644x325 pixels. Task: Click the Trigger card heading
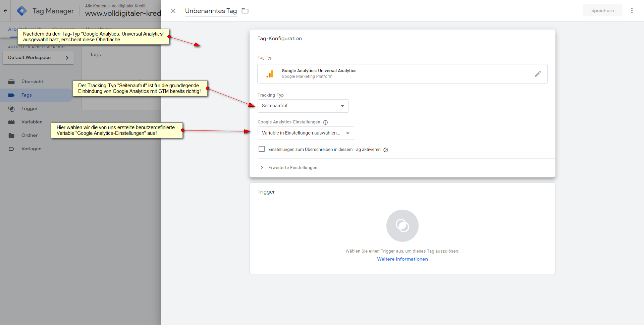click(266, 192)
